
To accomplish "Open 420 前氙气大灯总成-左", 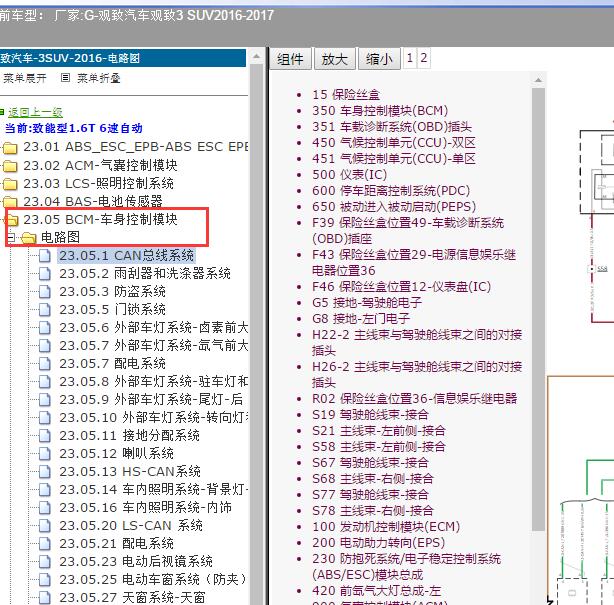I will tap(376, 591).
